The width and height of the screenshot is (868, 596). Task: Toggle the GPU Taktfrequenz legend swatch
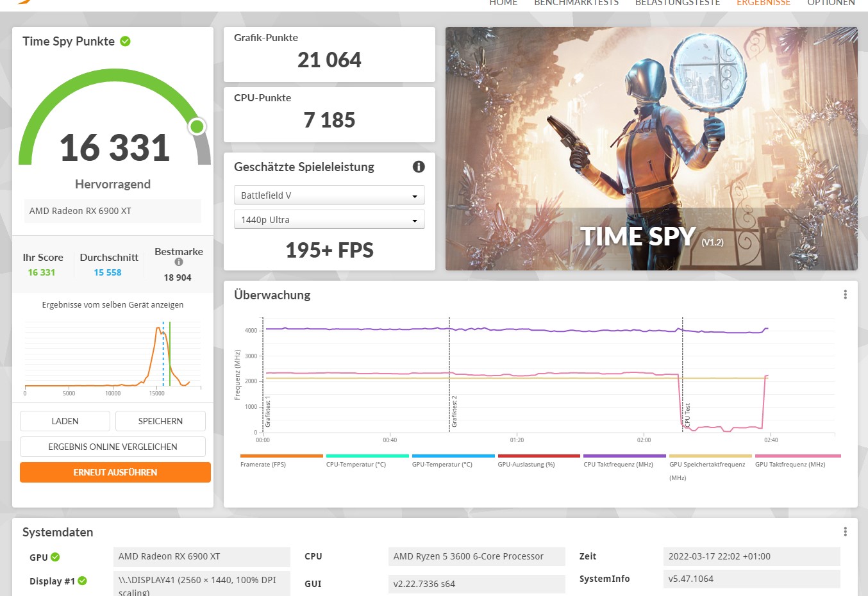[797, 456]
